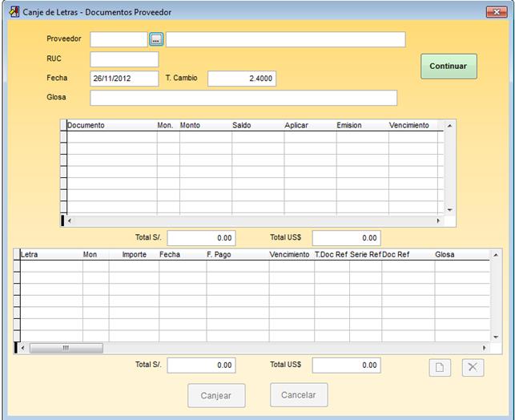Click documents grid vertical scroll up arrow

pos(449,126)
